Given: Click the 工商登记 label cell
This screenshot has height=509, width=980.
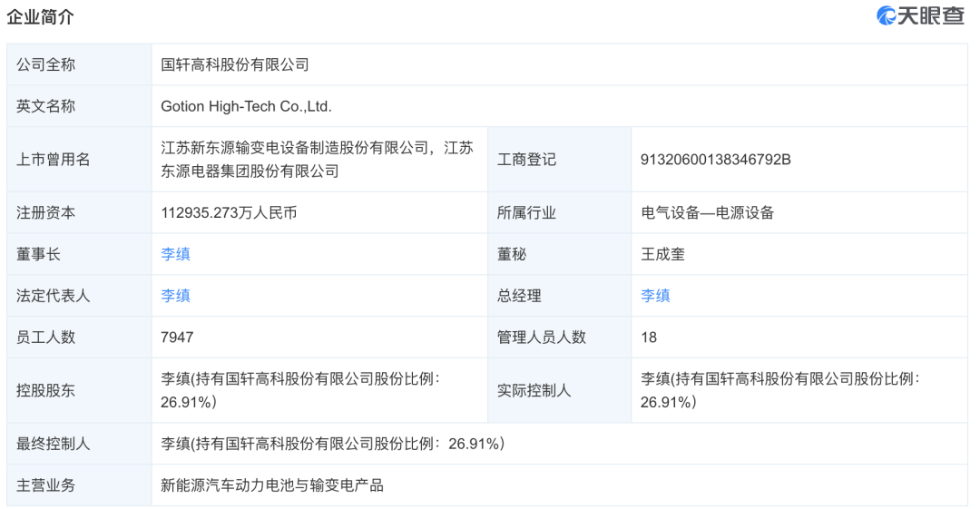Looking at the screenshot, I should pos(559,160).
